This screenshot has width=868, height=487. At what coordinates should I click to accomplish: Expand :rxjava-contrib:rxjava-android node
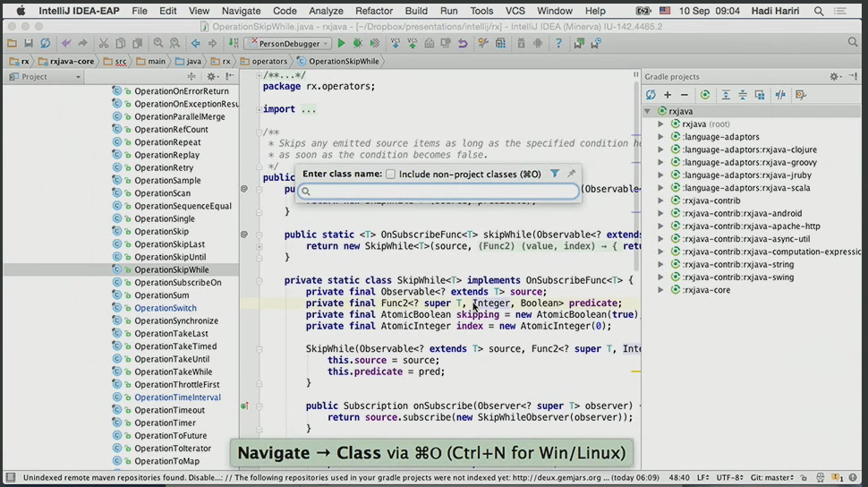[660, 213]
